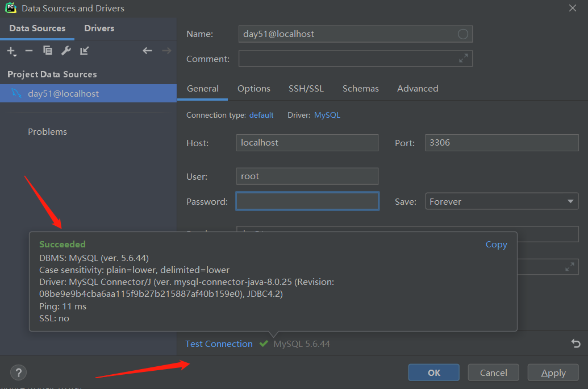
Task: Open the Options tab
Action: 254,89
